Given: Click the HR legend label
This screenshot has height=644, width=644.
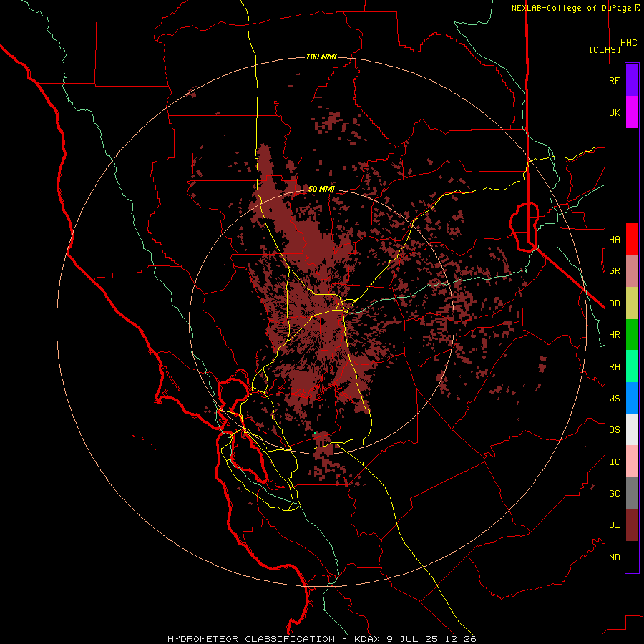Looking at the screenshot, I should click(x=614, y=335).
